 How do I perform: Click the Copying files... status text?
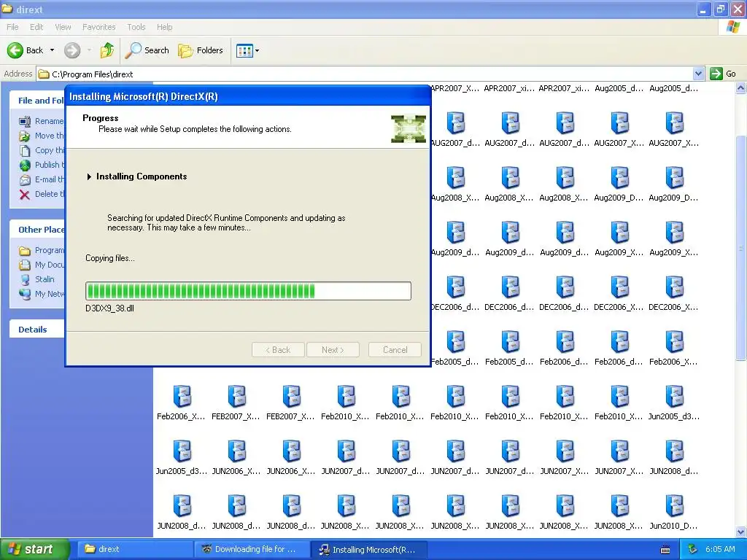110,258
